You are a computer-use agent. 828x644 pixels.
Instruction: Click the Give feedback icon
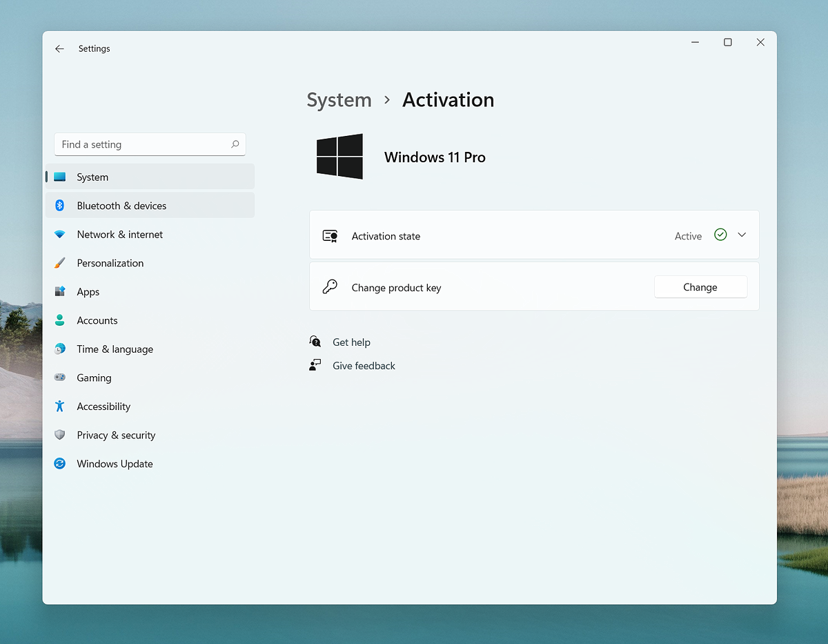tap(315, 365)
